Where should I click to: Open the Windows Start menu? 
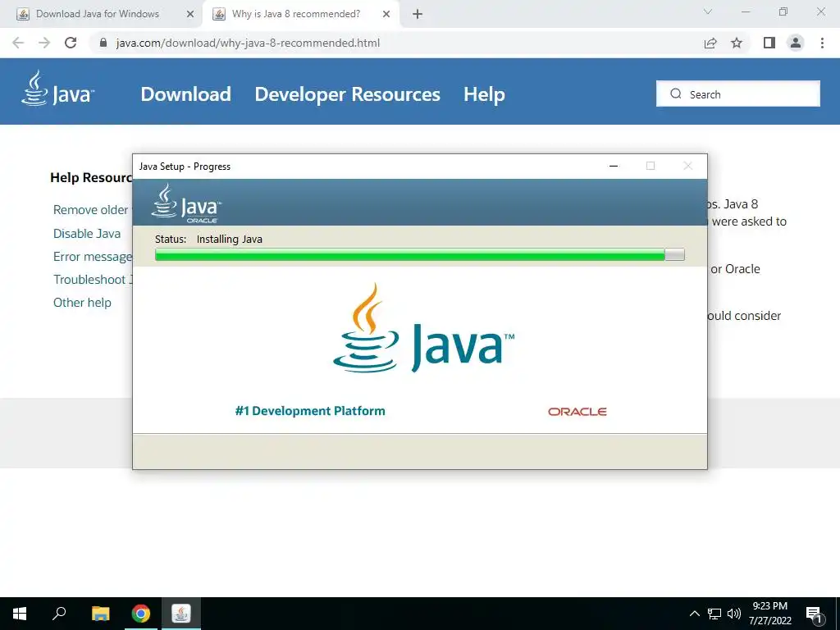pos(20,614)
